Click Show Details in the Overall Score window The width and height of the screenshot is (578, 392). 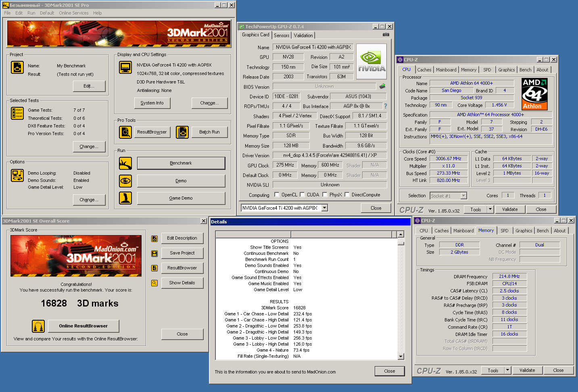click(x=182, y=283)
